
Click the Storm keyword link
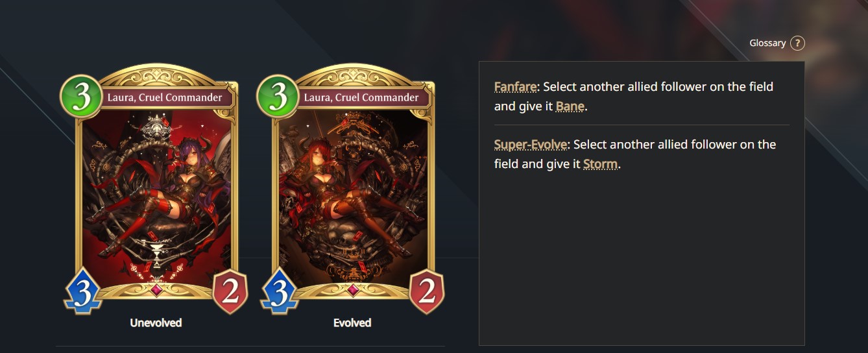point(600,164)
